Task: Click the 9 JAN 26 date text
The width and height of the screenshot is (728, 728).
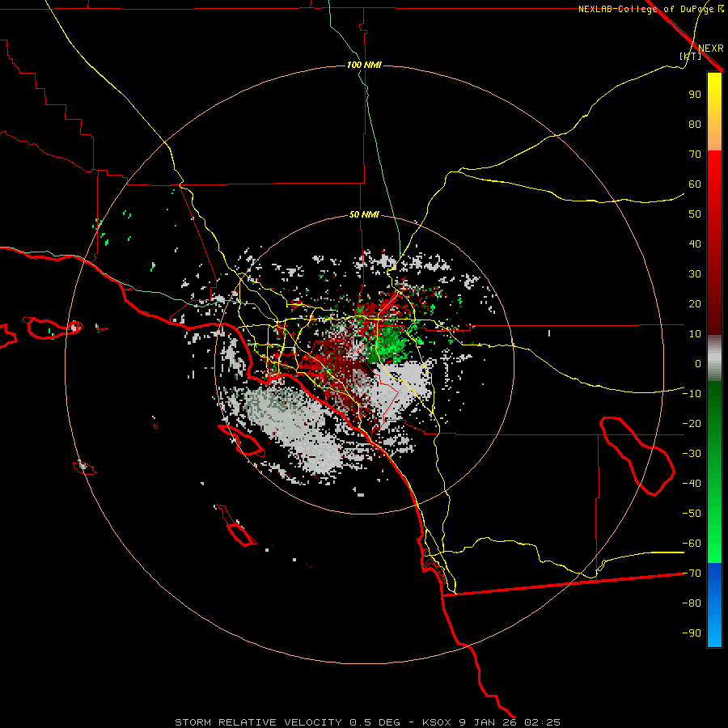Action: 487,722
